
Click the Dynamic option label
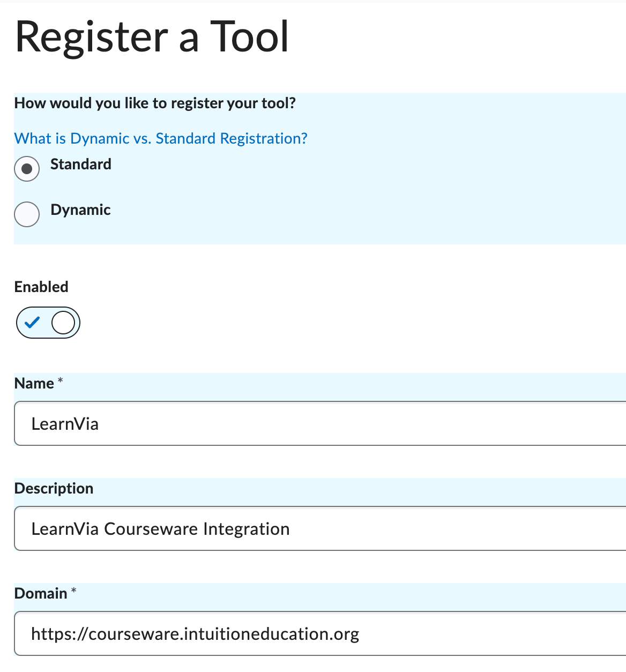[80, 210]
